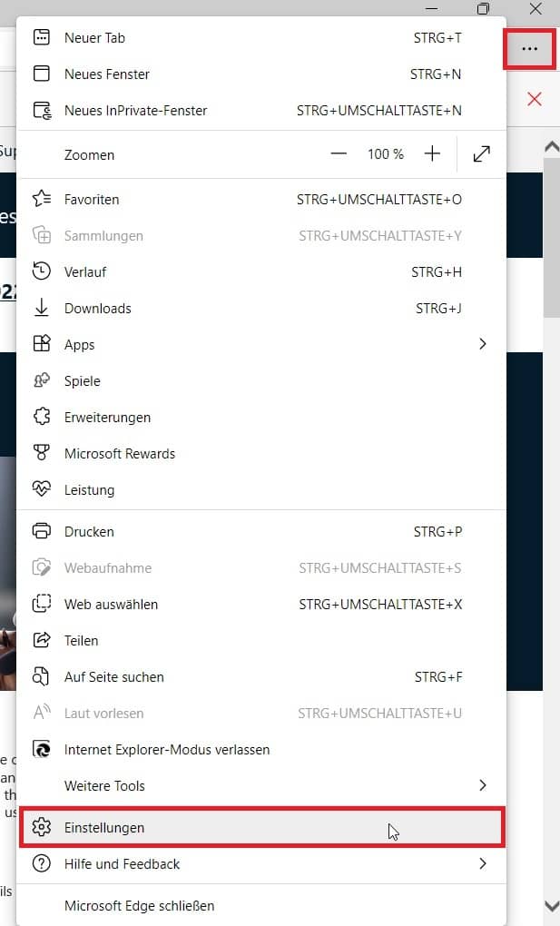
Task: Select Auf Seite suchen menu entry
Action: point(114,677)
